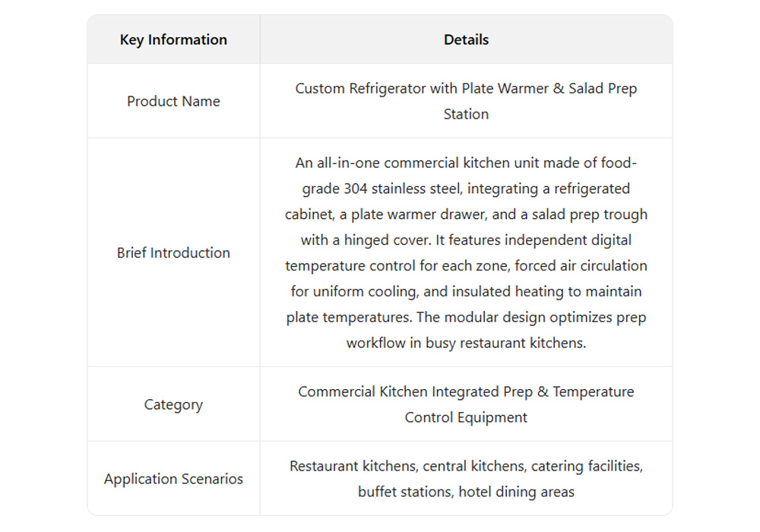Image resolution: width=760 pixels, height=532 pixels.
Task: Click the "Control Equipment" text in Category row
Action: click(x=466, y=417)
